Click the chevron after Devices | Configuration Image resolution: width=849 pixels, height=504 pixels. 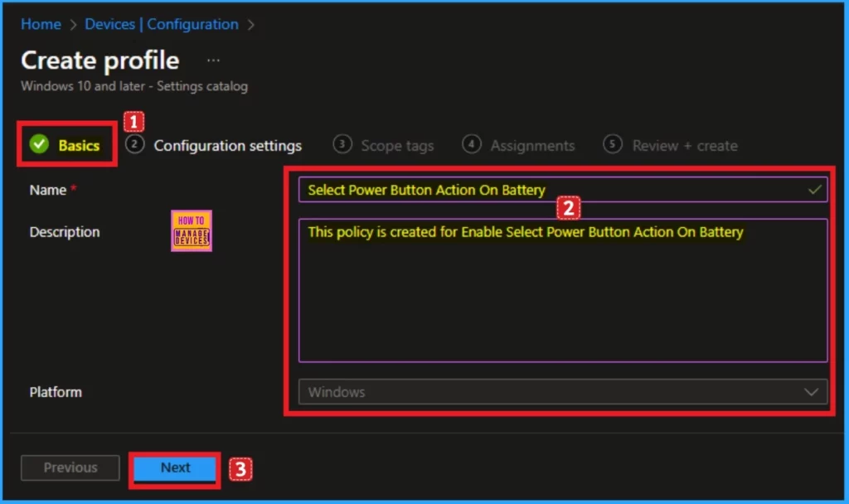tap(250, 25)
